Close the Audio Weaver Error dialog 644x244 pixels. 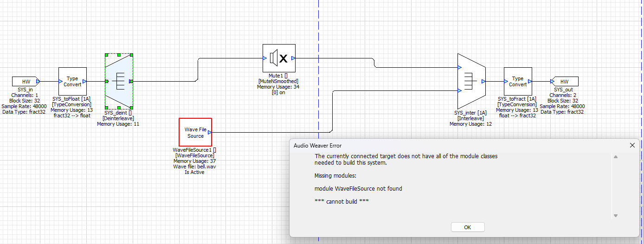632,145
